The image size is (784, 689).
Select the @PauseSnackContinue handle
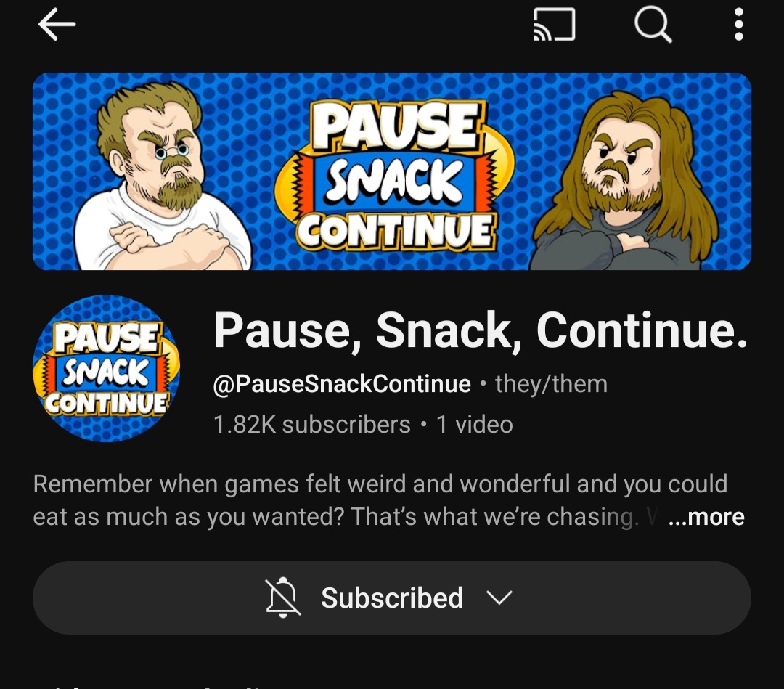coord(342,384)
